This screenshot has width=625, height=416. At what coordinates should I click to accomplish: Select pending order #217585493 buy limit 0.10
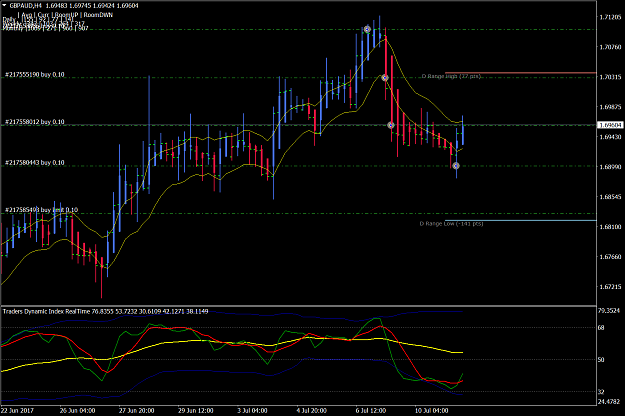[x=41, y=210]
